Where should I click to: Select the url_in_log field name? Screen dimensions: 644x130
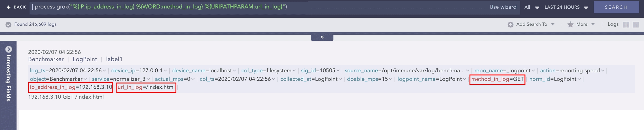tap(130, 87)
